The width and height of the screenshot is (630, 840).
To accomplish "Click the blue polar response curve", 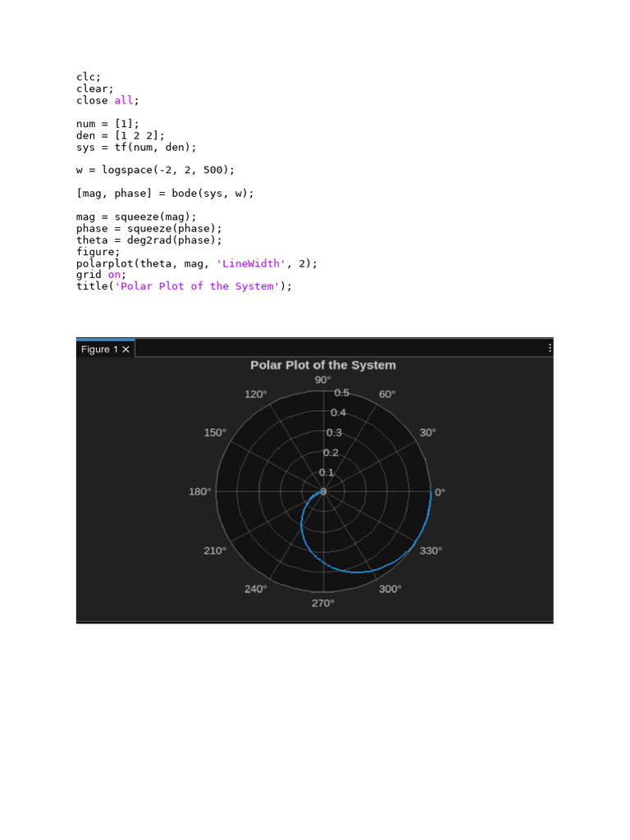I will [x=356, y=572].
